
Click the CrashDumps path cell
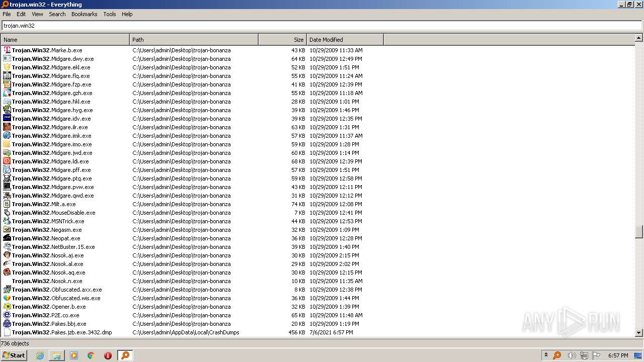pyautogui.click(x=186, y=332)
